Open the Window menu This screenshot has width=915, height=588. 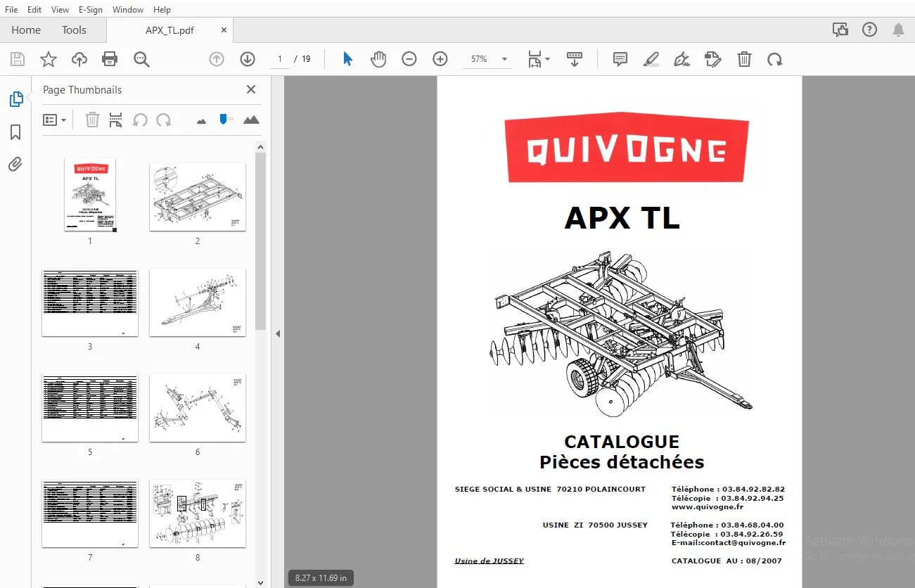point(128,9)
